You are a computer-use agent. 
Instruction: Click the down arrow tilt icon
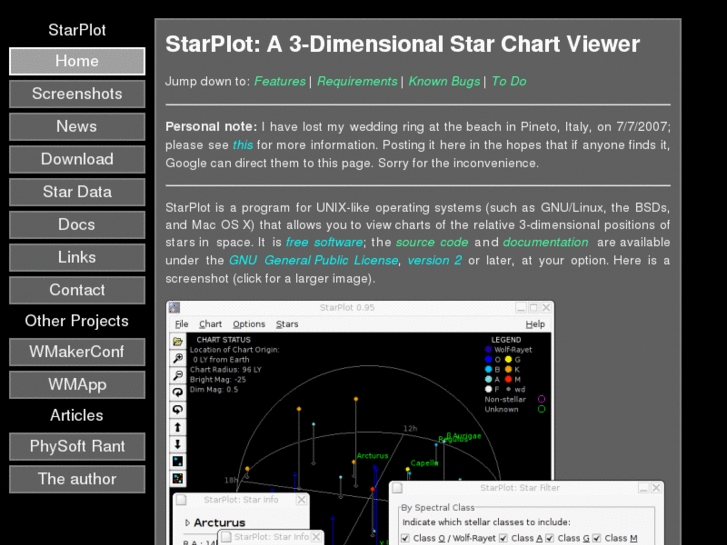tap(178, 444)
